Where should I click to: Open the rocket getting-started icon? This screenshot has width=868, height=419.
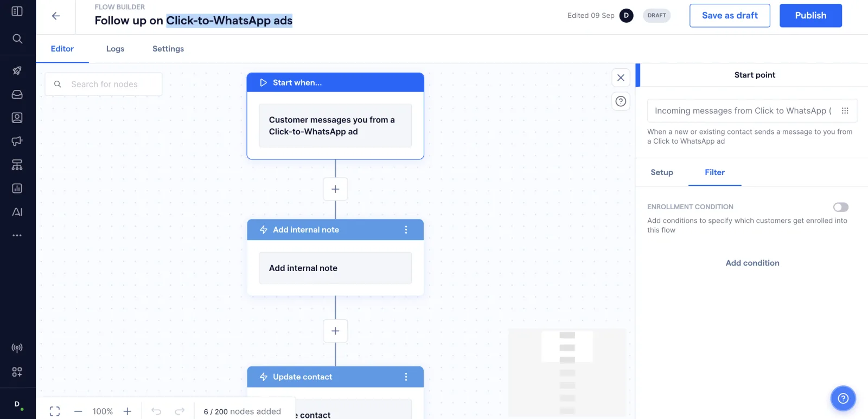tap(17, 70)
